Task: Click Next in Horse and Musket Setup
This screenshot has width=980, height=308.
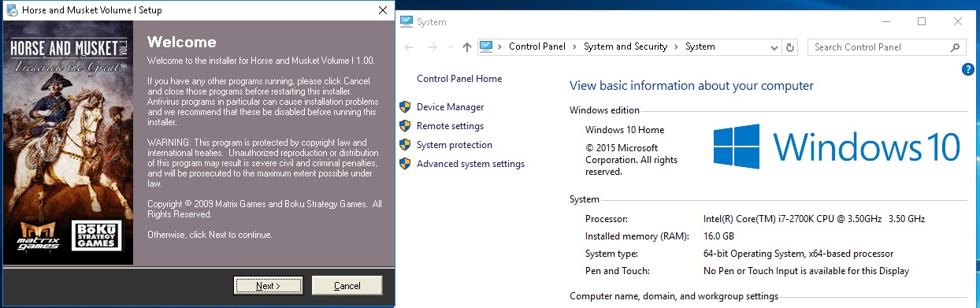Action: point(268,285)
